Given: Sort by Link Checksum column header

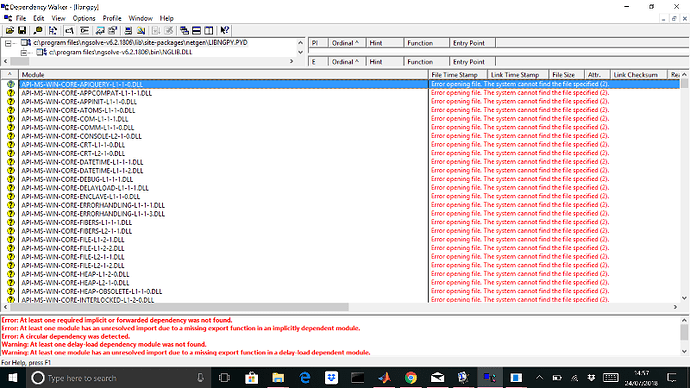Looking at the screenshot, I should tap(639, 75).
